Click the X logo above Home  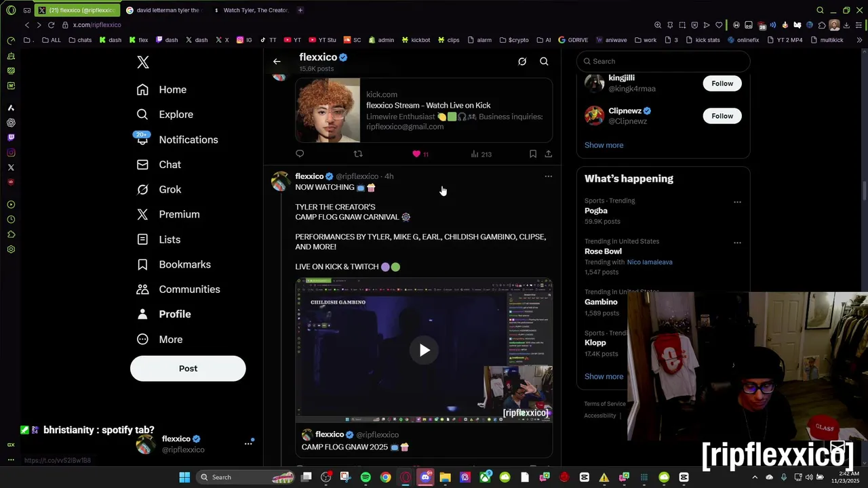coord(143,62)
